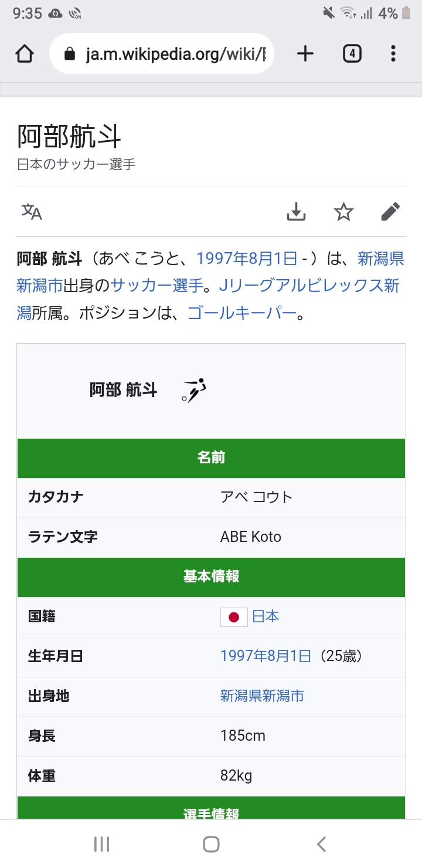Open the 新潟県新潟市 birthplace link in table
422x868 pixels.
click(262, 696)
